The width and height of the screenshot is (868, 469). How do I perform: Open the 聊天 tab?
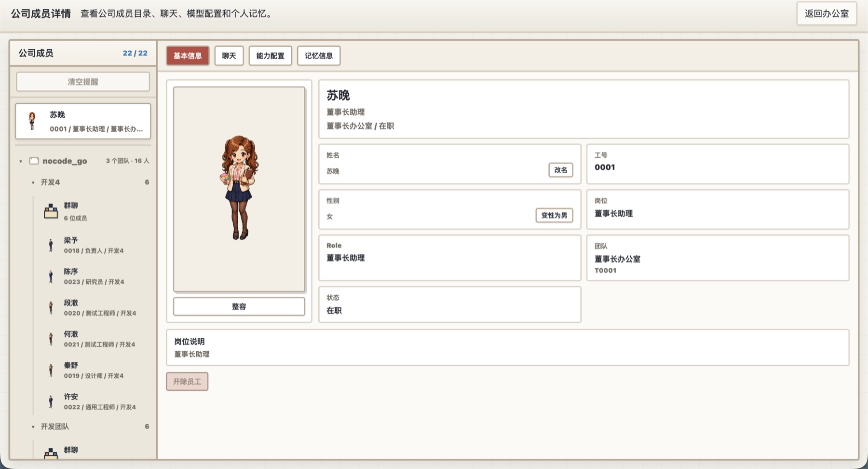(x=229, y=55)
